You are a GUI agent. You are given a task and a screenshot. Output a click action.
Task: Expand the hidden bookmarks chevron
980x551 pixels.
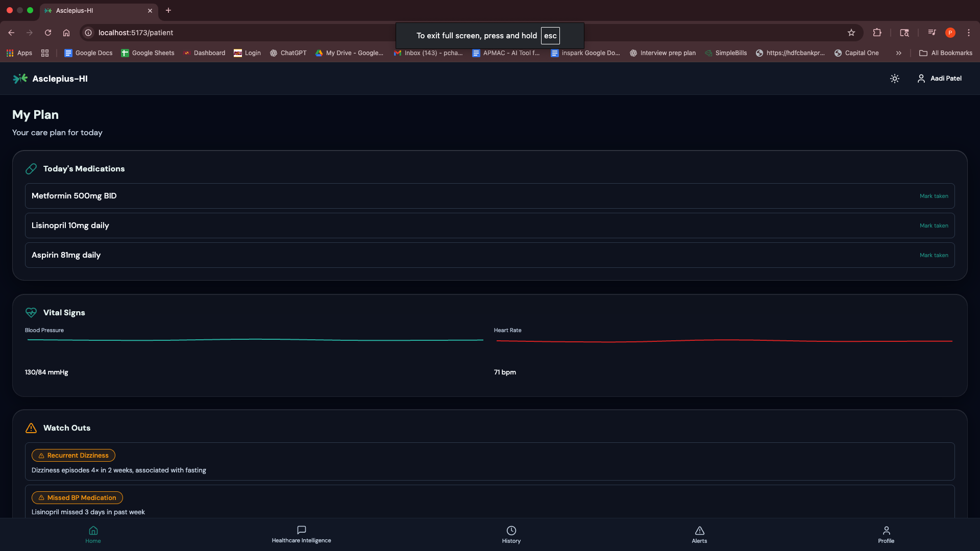898,53
